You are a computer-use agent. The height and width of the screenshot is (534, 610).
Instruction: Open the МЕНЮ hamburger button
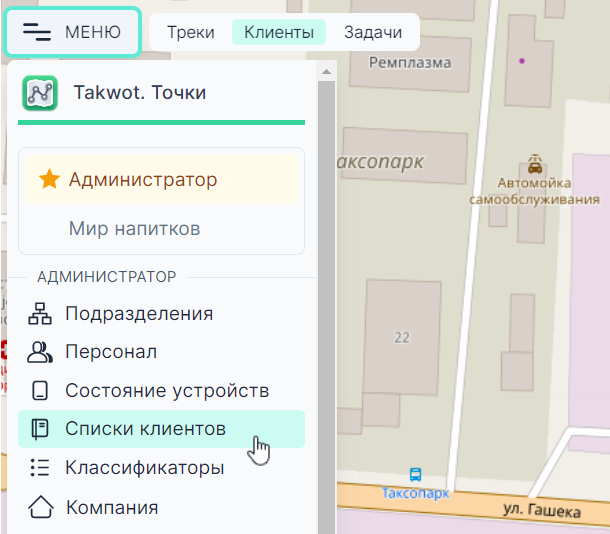point(72,32)
